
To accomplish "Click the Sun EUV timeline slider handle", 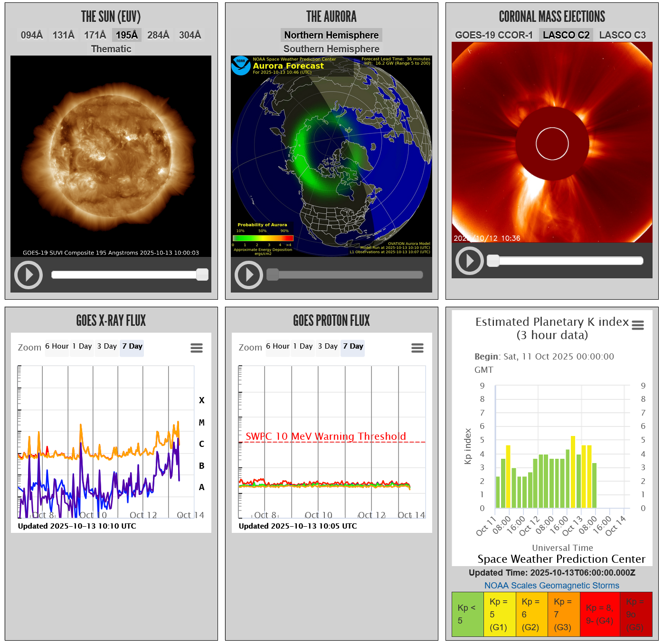I will pos(202,275).
